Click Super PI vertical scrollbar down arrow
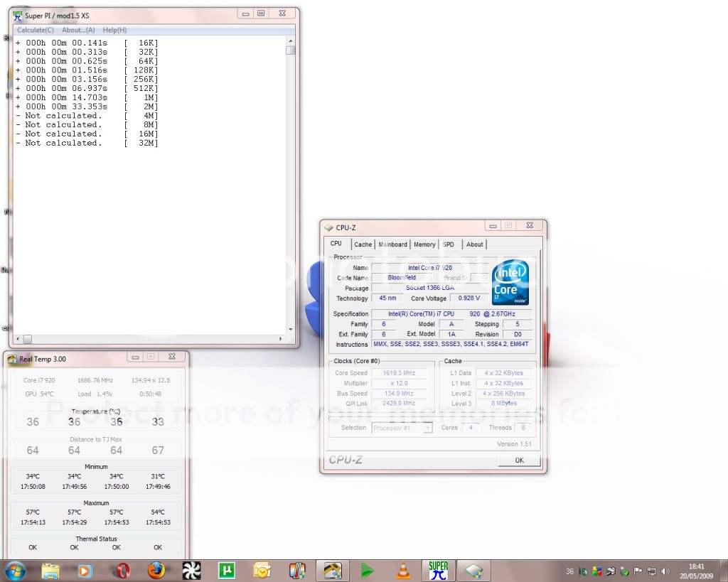This screenshot has height=582, width=728. coord(291,330)
